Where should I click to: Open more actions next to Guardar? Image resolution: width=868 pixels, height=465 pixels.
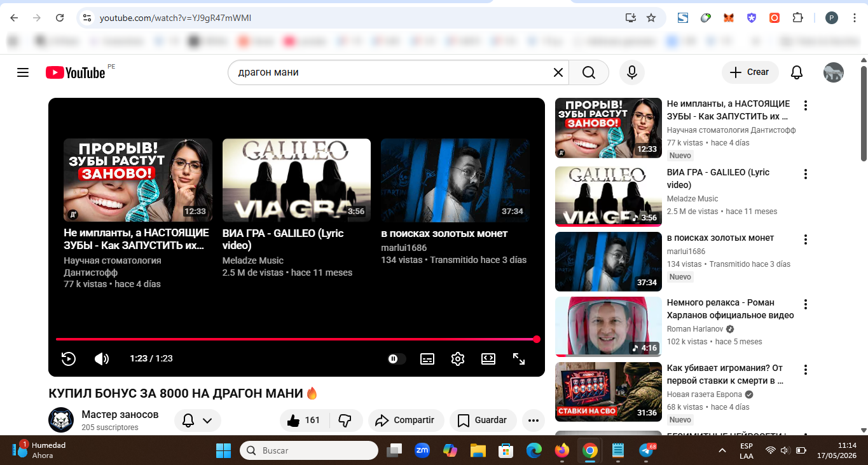point(533,421)
